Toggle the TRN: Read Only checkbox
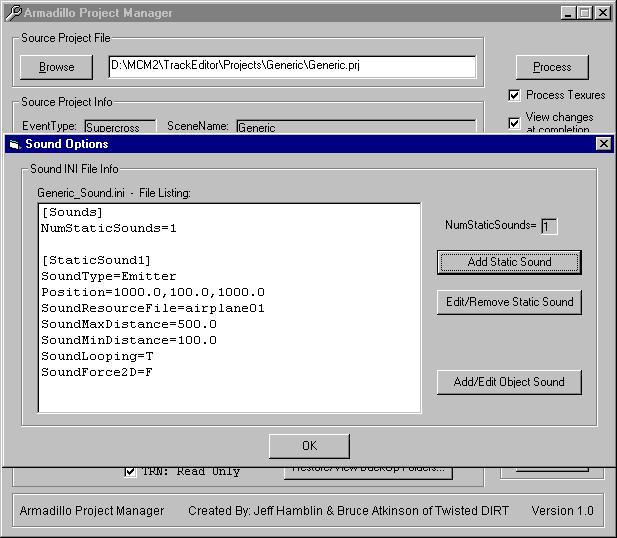The width and height of the screenshot is (617, 538). (131, 471)
